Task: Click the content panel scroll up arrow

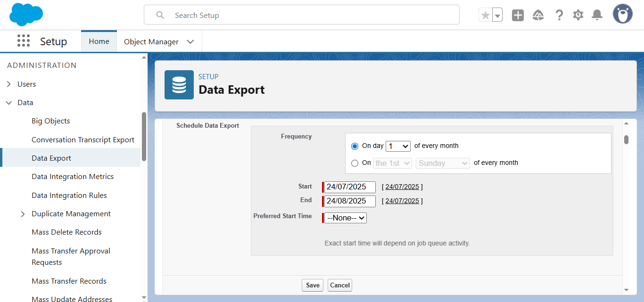Action: click(x=627, y=123)
